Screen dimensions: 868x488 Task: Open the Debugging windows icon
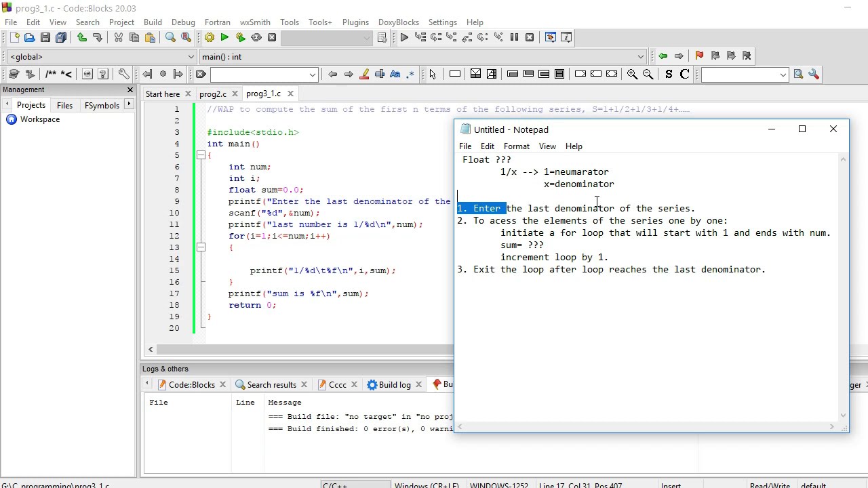pos(551,38)
